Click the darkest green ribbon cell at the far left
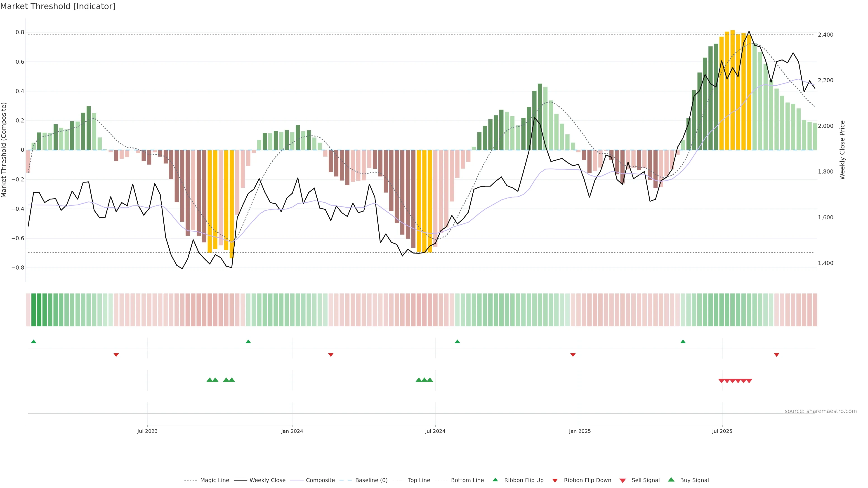This screenshot has height=488, width=868. [x=33, y=310]
